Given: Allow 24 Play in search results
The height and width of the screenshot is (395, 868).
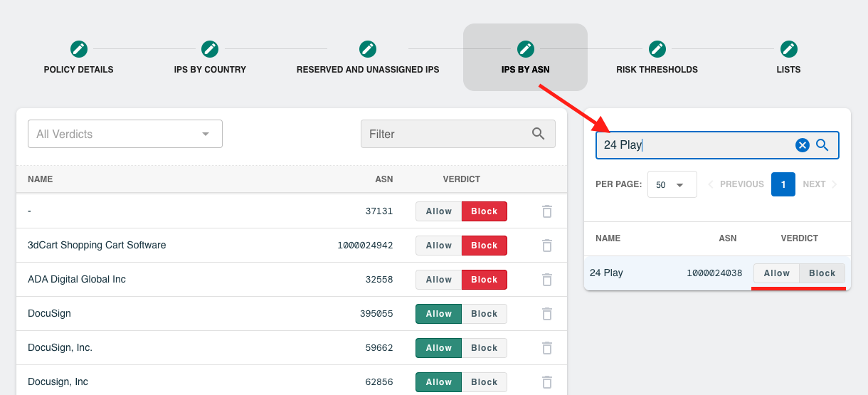Looking at the screenshot, I should (777, 273).
